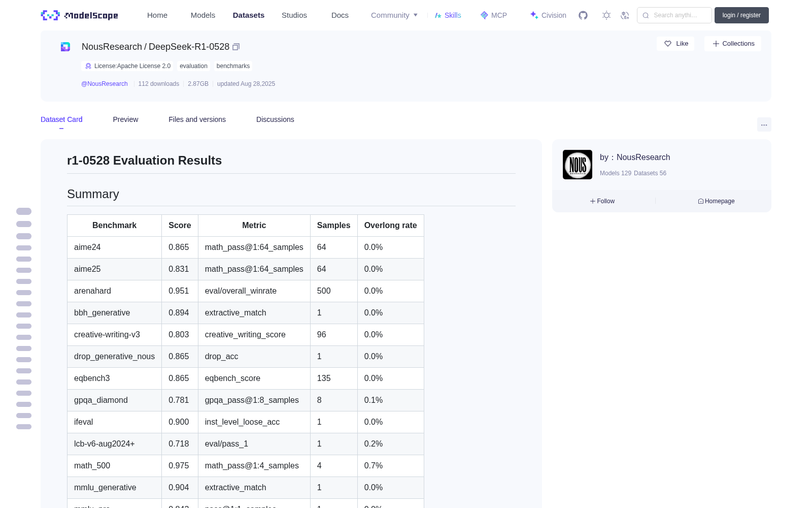Screen dimensions: 812x508
Task: Select the Dataset Card tab
Action: [61, 119]
